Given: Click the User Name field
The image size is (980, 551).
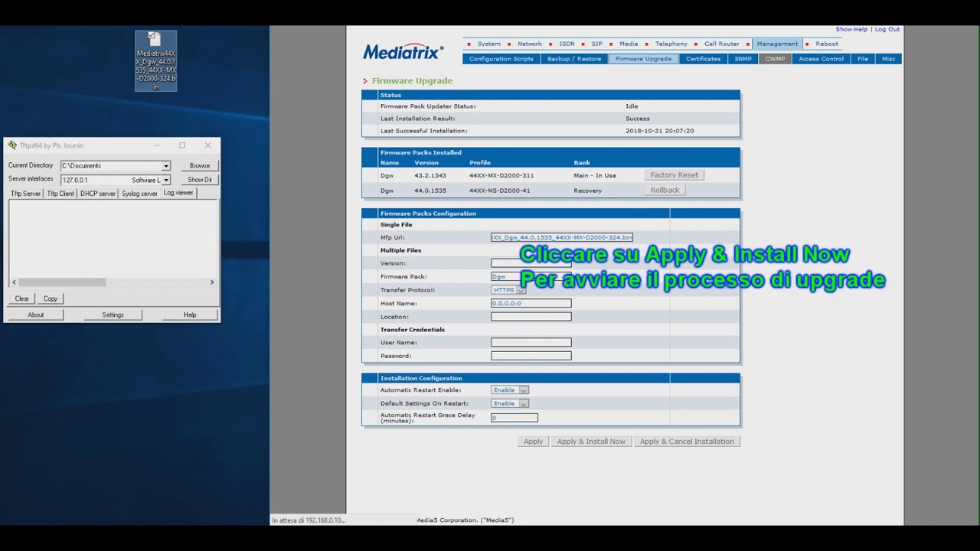Looking at the screenshot, I should click(531, 342).
